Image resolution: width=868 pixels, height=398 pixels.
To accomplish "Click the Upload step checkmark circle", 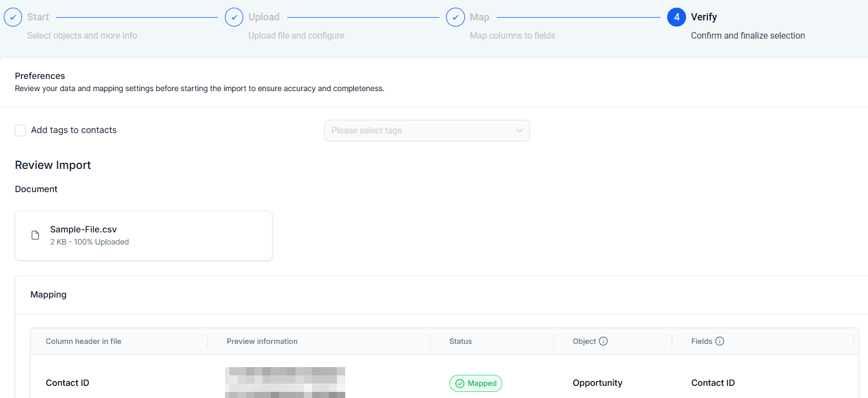I will (234, 17).
